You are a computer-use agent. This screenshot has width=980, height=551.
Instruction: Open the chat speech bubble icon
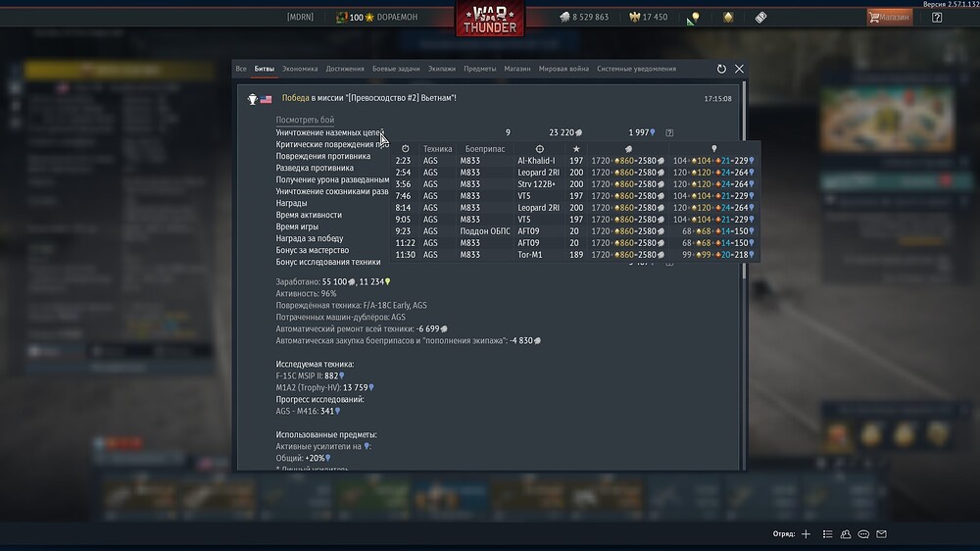click(x=863, y=534)
